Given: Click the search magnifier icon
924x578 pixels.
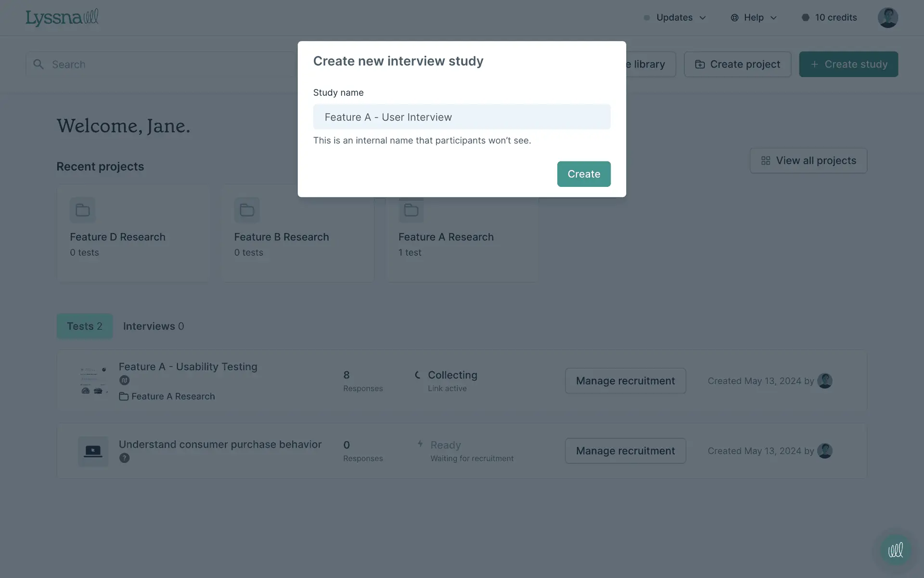Looking at the screenshot, I should pos(38,65).
